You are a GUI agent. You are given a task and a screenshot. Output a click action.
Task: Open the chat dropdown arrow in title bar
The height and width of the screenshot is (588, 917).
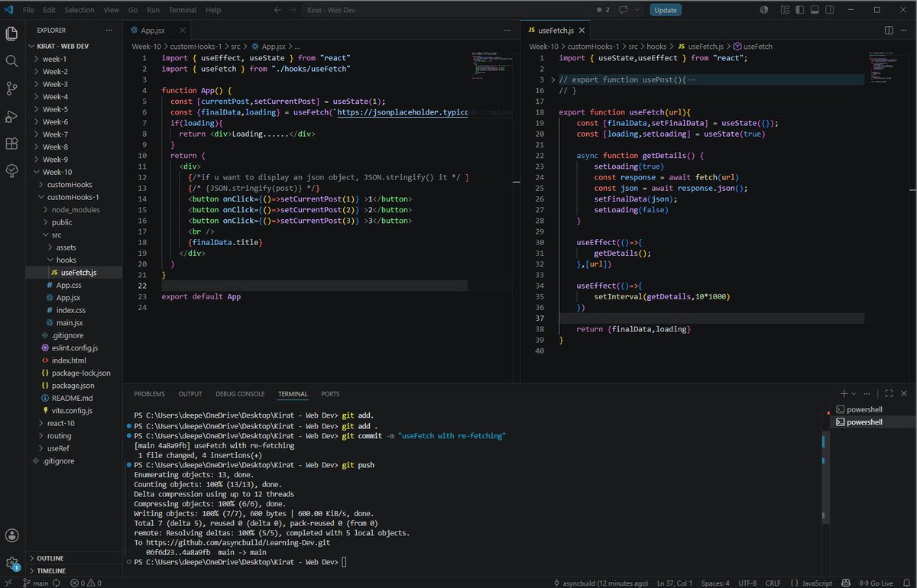637,10
